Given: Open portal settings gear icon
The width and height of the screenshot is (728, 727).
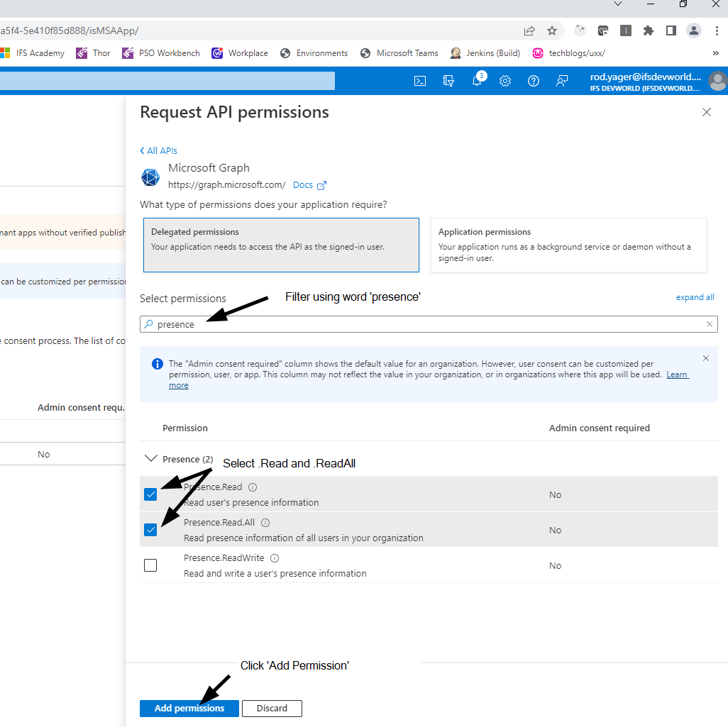Looking at the screenshot, I should pyautogui.click(x=505, y=81).
